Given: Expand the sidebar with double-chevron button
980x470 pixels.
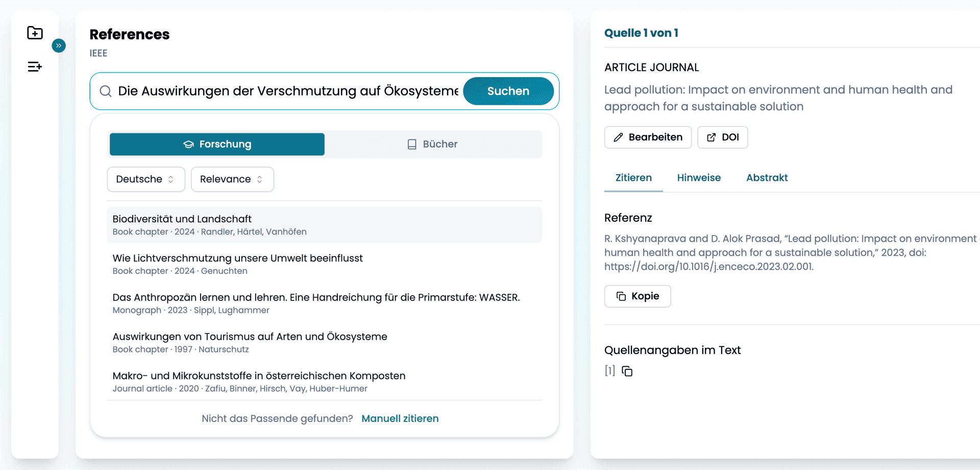Looking at the screenshot, I should pos(59,45).
